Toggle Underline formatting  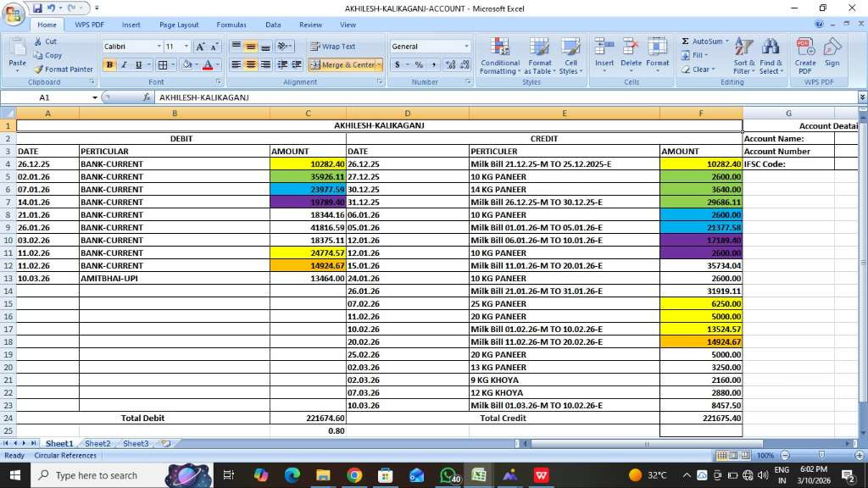(x=138, y=64)
